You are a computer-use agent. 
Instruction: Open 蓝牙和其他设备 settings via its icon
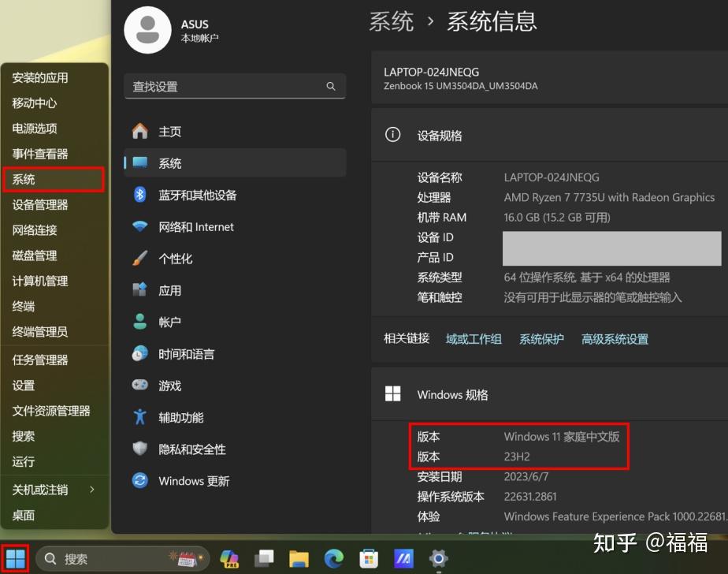click(140, 195)
